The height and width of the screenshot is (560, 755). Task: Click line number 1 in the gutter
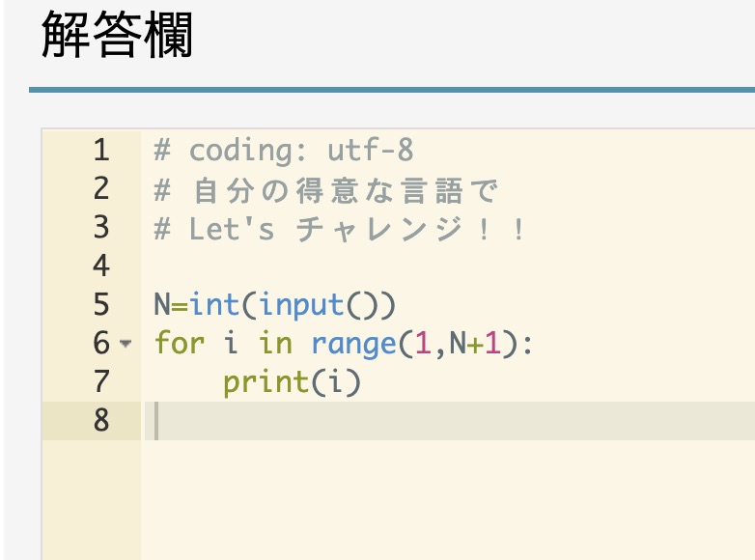point(101,150)
